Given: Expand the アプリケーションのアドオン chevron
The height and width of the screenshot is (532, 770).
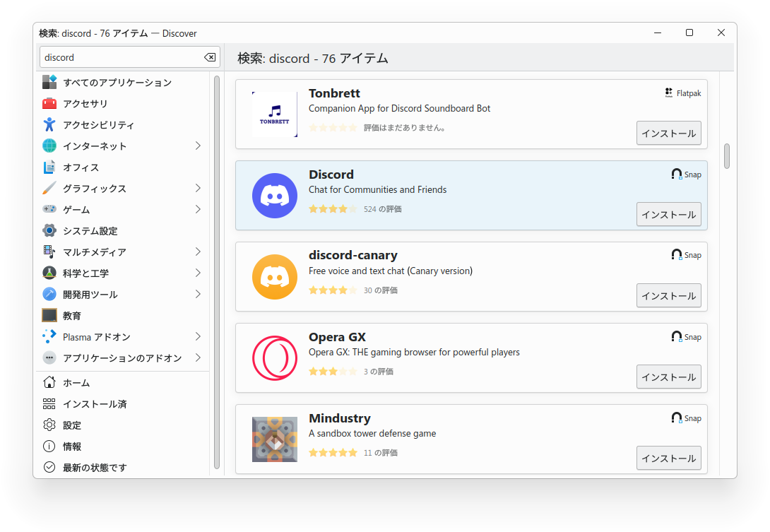Looking at the screenshot, I should [x=198, y=357].
